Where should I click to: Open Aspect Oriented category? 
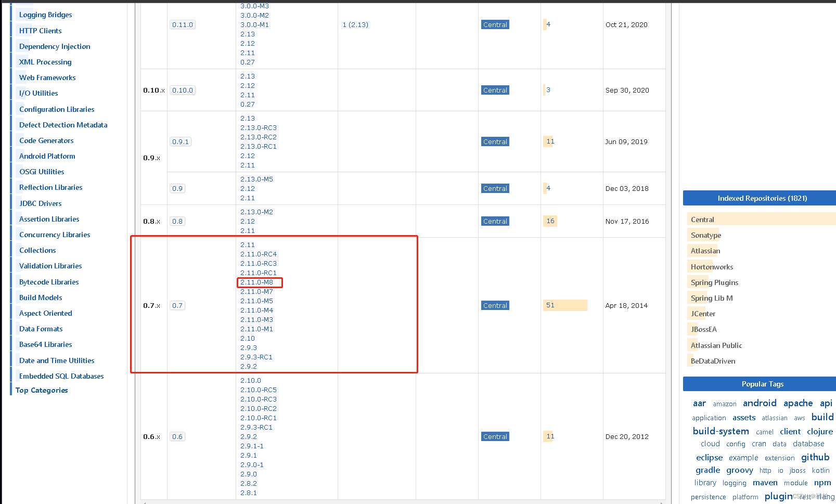[45, 313]
